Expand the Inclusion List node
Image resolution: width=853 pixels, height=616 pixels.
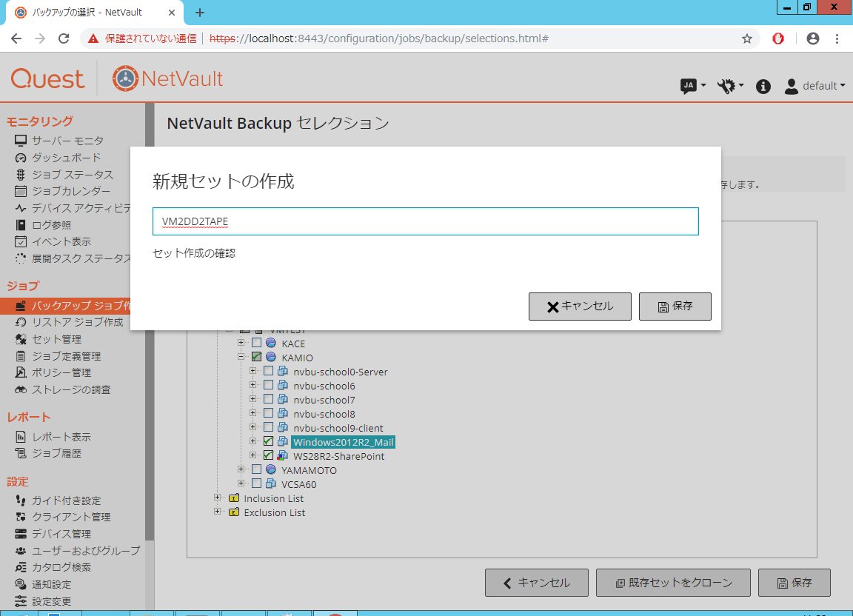[218, 498]
